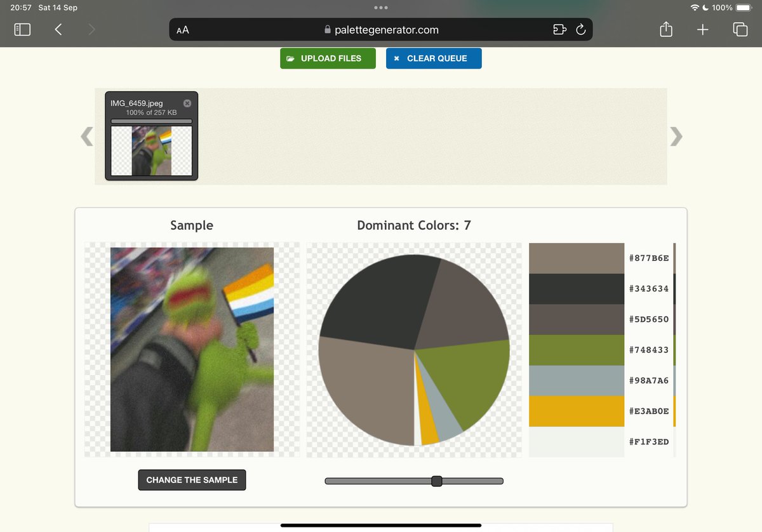Click the UPLOAD FILES button
This screenshot has width=762, height=532.
328,58
